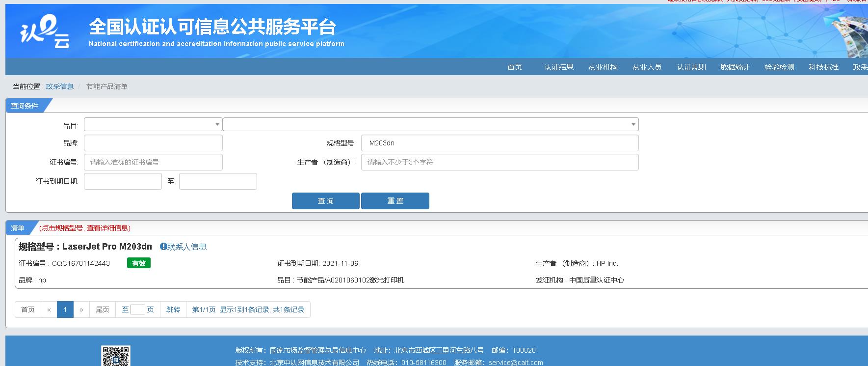This screenshot has width=868, height=366.
Task: Click the 跳转 jump button
Action: tap(173, 310)
